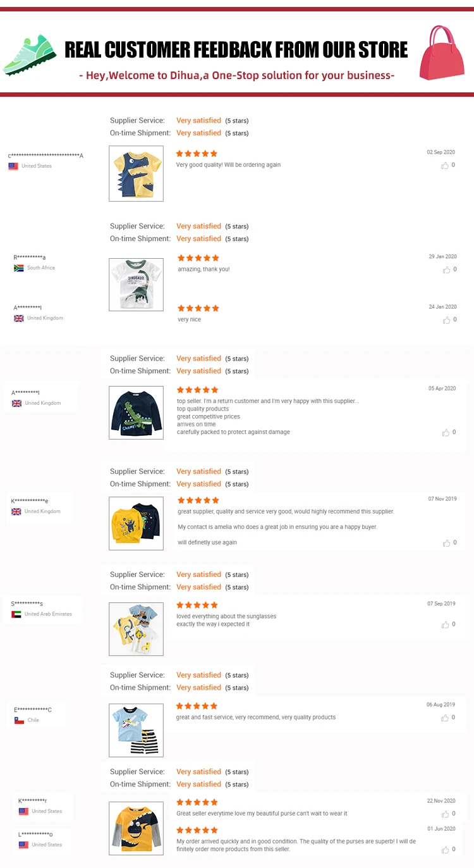Viewport: 474px width, 868px height.
Task: Open the yellow and blue dinosaur t-shirt thumbnail
Action: pyautogui.click(x=136, y=174)
